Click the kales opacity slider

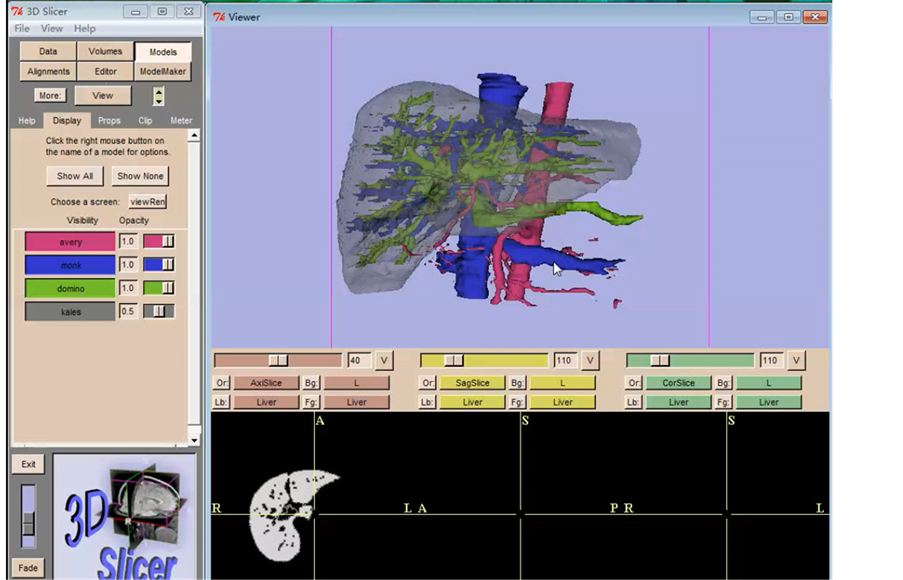[x=158, y=312]
